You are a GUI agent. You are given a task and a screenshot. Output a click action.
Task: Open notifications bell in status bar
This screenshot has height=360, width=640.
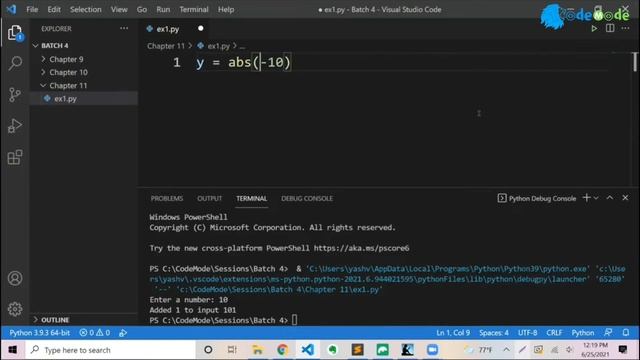click(x=626, y=333)
